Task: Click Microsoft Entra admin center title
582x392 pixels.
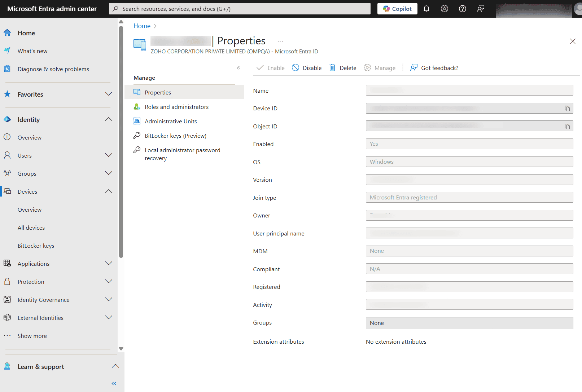Action: pos(52,9)
